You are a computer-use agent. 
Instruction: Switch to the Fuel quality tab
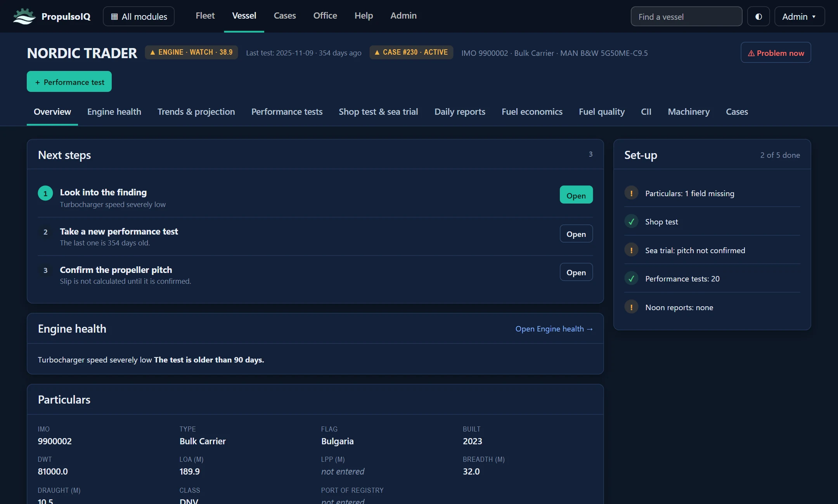tap(602, 112)
